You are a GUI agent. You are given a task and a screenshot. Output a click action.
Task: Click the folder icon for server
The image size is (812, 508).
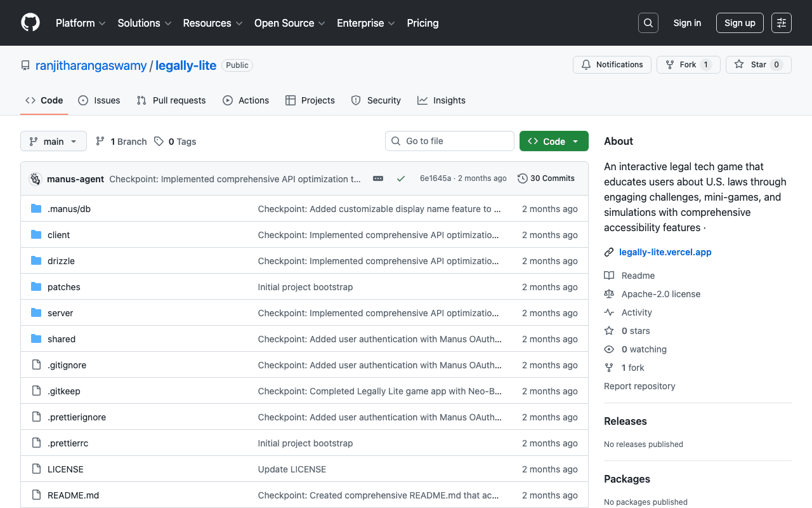pyautogui.click(x=36, y=313)
